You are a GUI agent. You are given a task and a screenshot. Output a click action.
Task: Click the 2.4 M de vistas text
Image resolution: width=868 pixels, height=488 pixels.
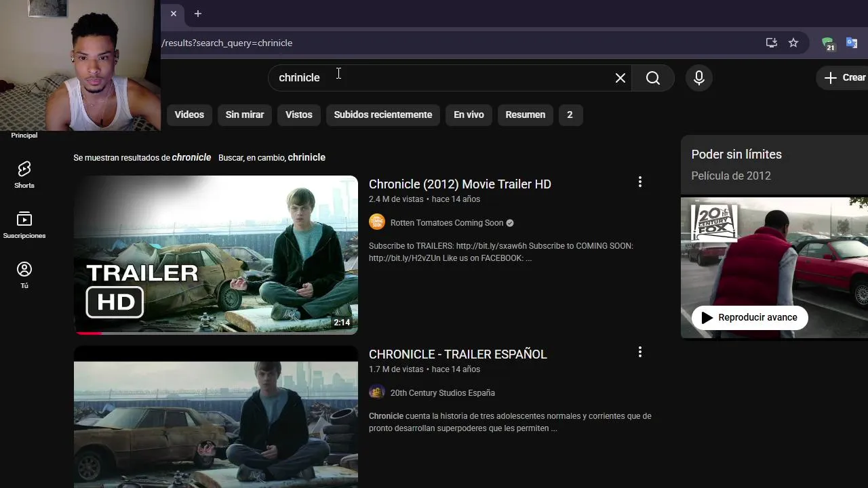click(x=396, y=199)
